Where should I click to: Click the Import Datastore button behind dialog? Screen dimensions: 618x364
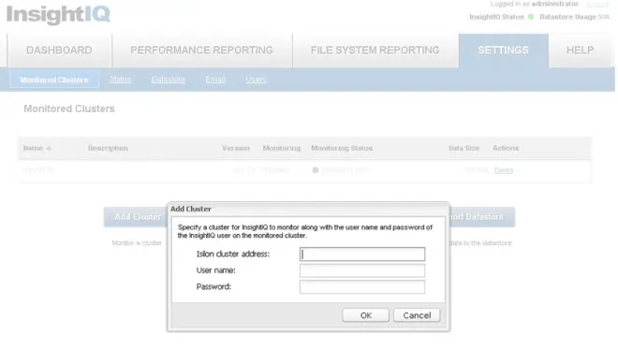(x=482, y=217)
